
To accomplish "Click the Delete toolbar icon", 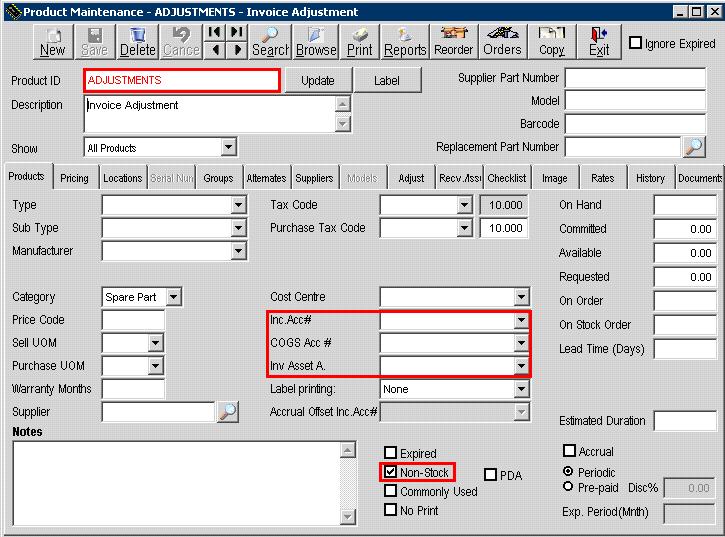I will point(138,41).
